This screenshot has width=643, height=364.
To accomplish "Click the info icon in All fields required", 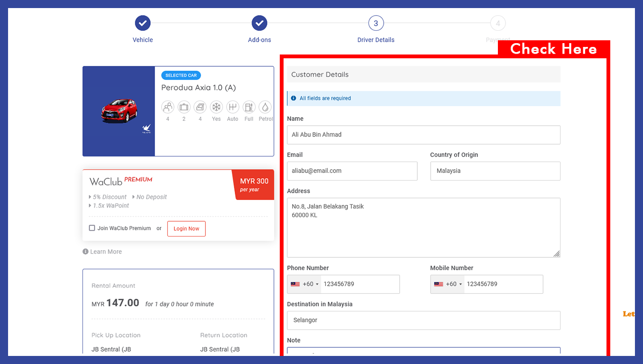I will [x=294, y=98].
